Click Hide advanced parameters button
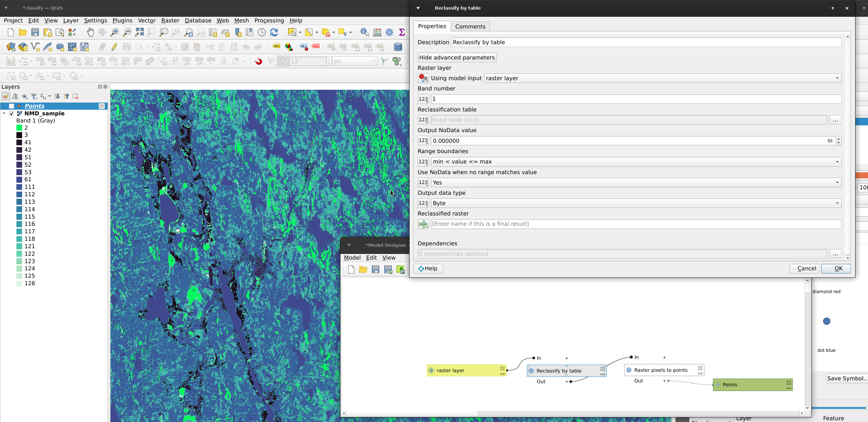Screen dimensions: 868x422 point(457,57)
